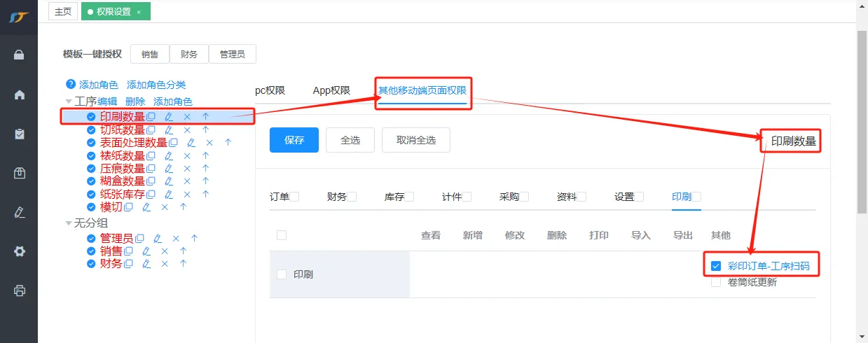
Task: Click the vertical page scrollbar
Action: [x=862, y=122]
